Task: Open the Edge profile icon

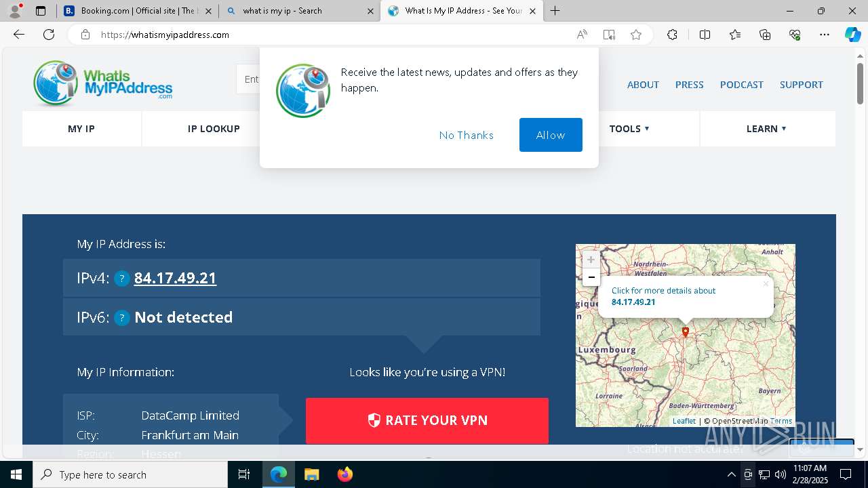Action: [15, 11]
